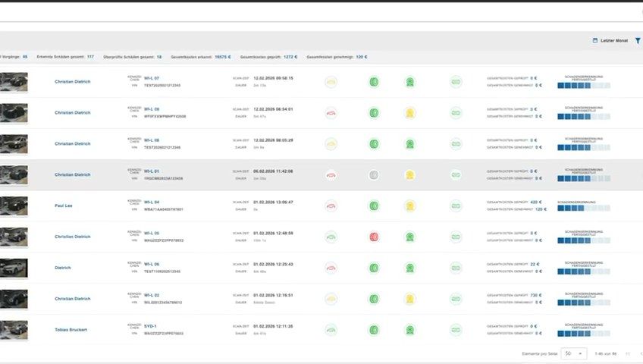Click green car icon in WI-L 05 row

pyautogui.click(x=331, y=237)
